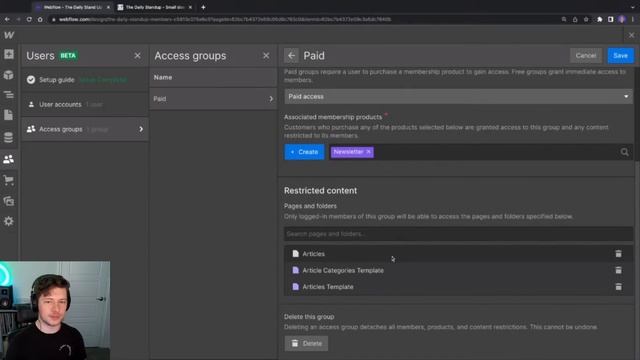This screenshot has width=640, height=360.
Task: Open the CMS collections panel
Action: [9, 138]
